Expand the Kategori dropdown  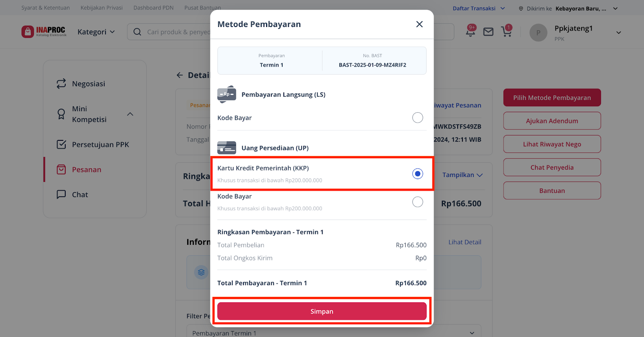point(96,32)
